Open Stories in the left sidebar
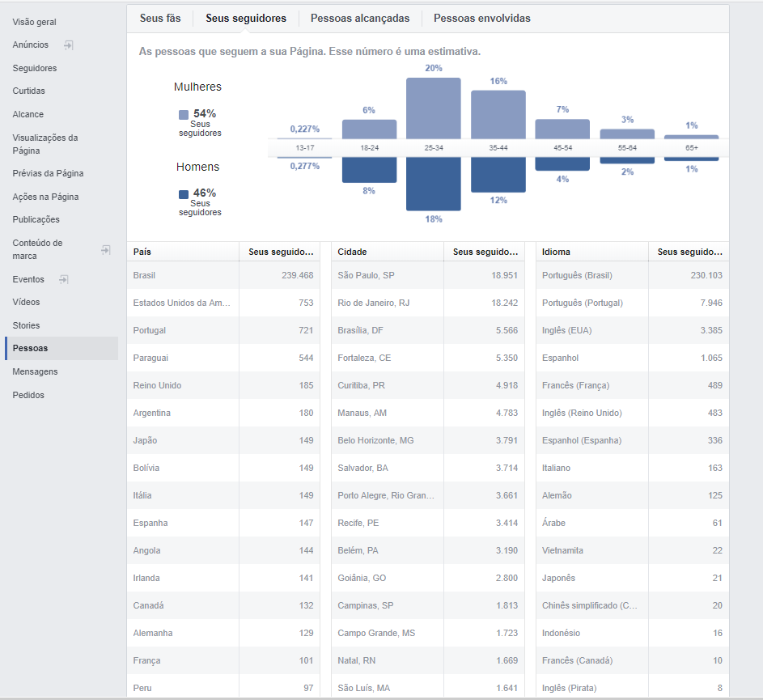 26,325
